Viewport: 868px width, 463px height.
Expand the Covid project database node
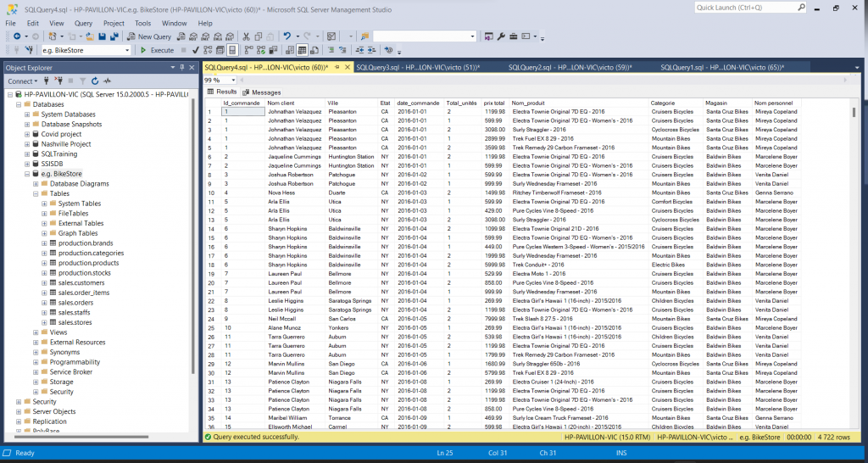pyautogui.click(x=27, y=134)
